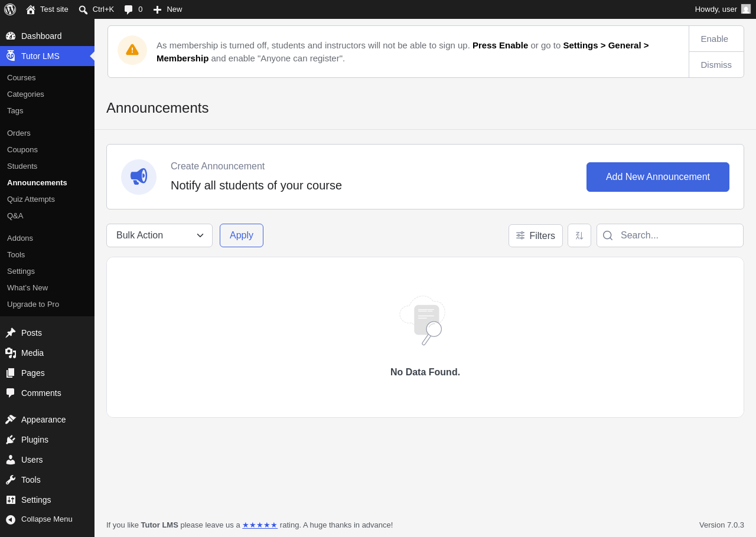Click the five-star rating link
756x537 pixels.
point(260,525)
